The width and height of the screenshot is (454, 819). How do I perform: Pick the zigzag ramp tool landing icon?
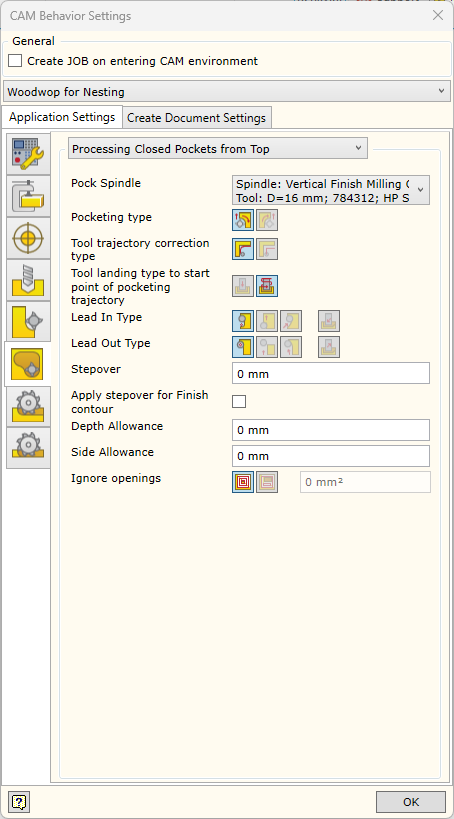click(267, 286)
